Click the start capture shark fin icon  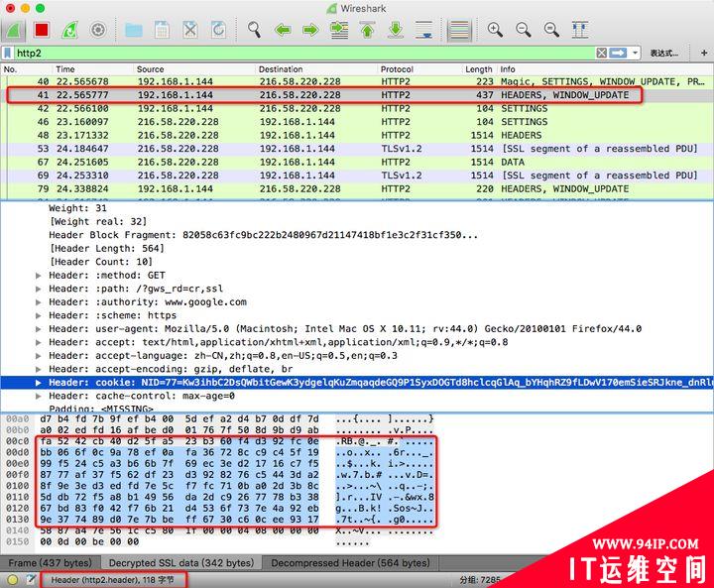click(14, 31)
